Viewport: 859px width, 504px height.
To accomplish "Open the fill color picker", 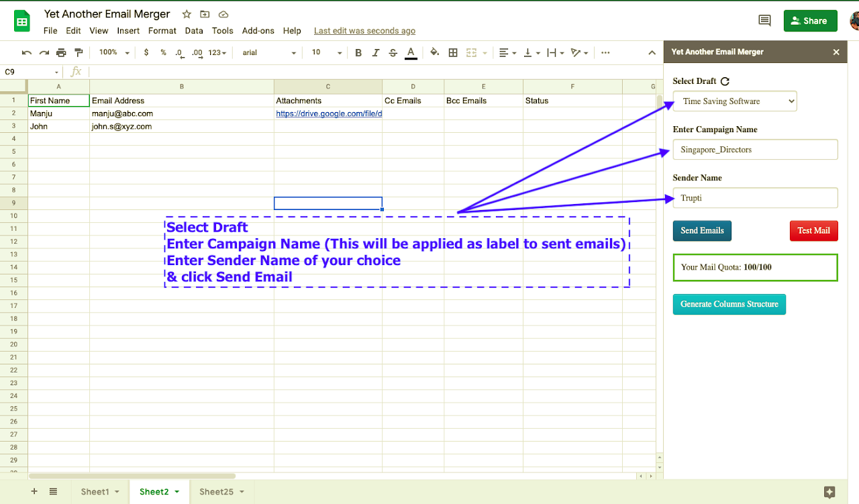I will pos(434,52).
